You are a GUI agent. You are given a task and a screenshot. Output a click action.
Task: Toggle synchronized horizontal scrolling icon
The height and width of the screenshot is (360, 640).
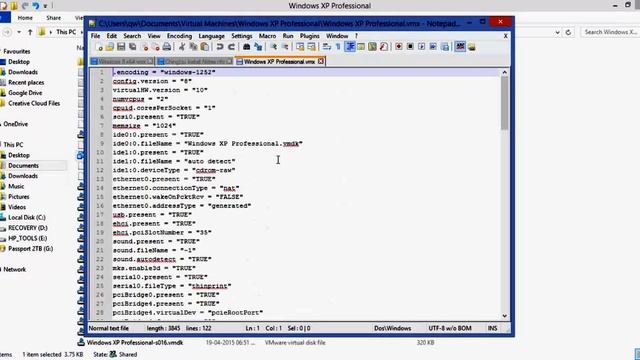pyautogui.click(x=311, y=47)
